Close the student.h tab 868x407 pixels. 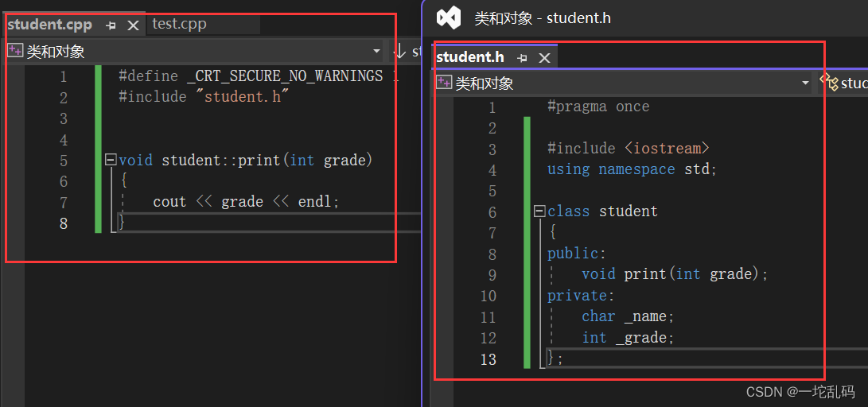point(545,57)
